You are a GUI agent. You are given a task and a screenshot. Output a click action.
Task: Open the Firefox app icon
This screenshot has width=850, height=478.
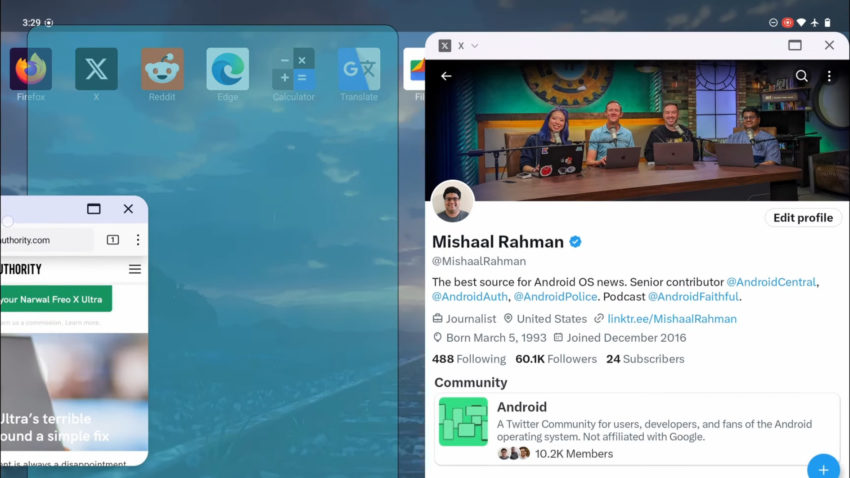[31, 69]
